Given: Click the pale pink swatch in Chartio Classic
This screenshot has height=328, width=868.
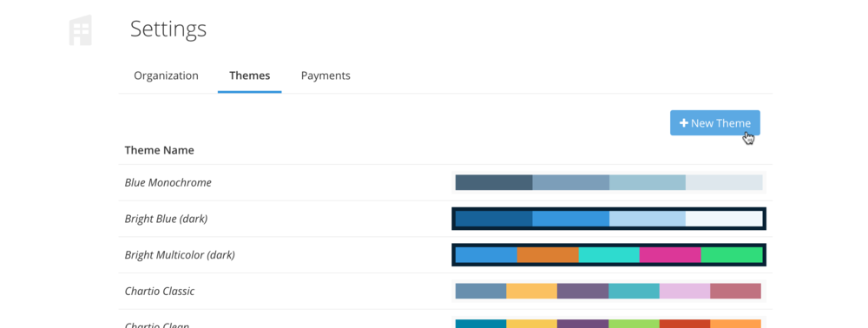Looking at the screenshot, I should [x=685, y=291].
